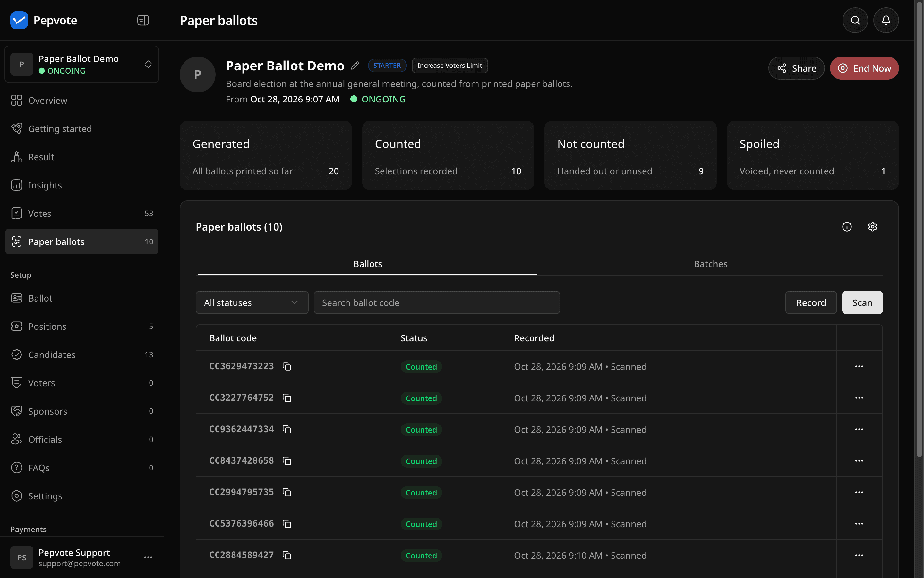
Task: Click the Recorded column header
Action: point(534,338)
